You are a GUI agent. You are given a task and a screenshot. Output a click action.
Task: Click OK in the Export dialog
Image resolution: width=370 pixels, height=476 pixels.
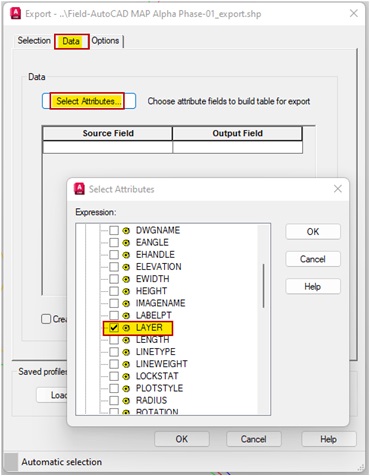[182, 439]
